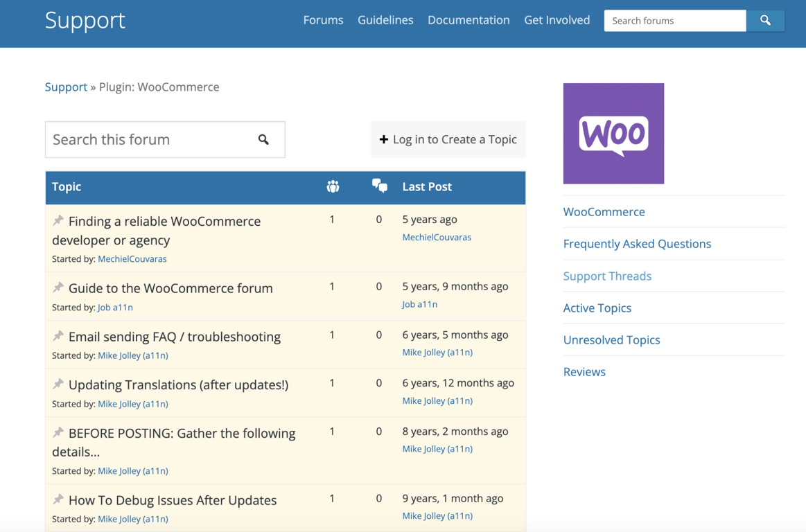Screen dimensions: 806x532
Task: Click the replies speech-bubble icon in the table header
Action: tap(380, 186)
